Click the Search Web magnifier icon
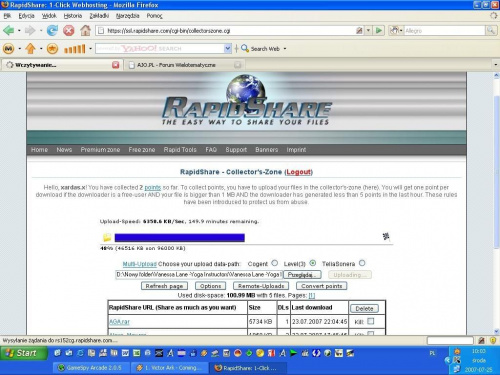This screenshot has height=375, width=500. click(x=245, y=48)
